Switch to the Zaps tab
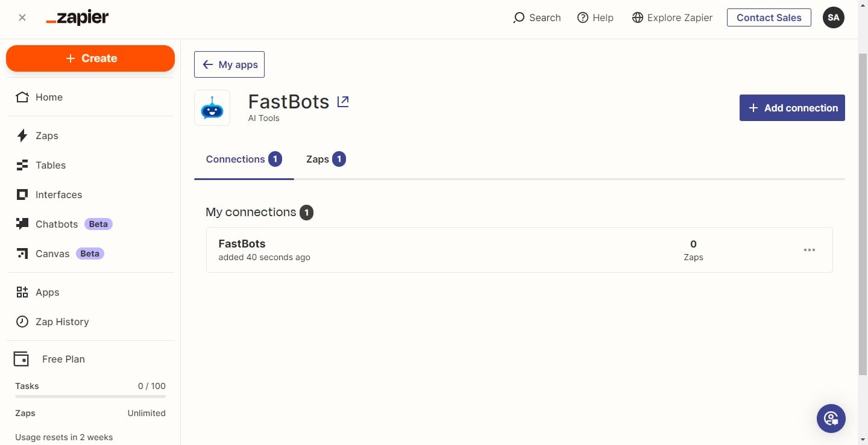Screen dimensions: 868x445 (x=325, y=159)
